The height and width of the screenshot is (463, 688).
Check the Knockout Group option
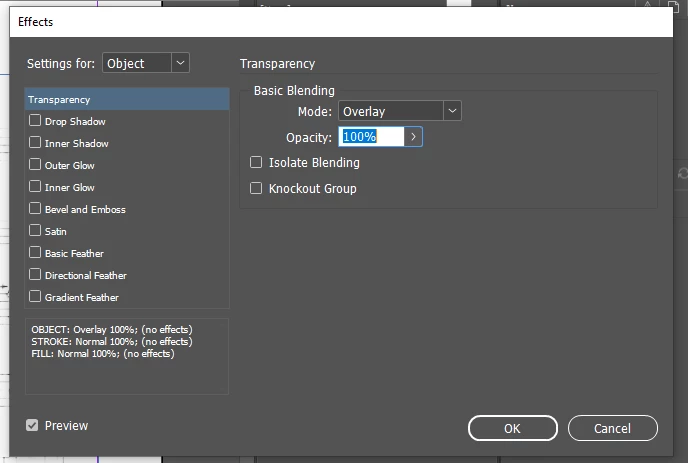pyautogui.click(x=256, y=188)
